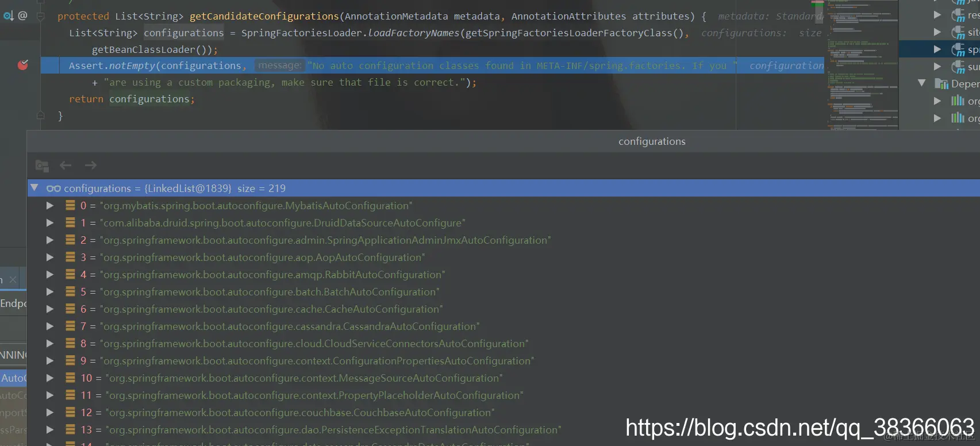
Task: Expand element 1 DruidDataSourceAutoConfigure
Action: pyautogui.click(x=50, y=222)
